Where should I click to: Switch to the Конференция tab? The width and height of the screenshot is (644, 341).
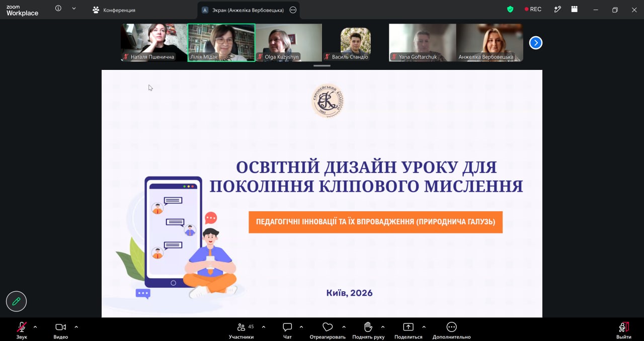pyautogui.click(x=114, y=10)
